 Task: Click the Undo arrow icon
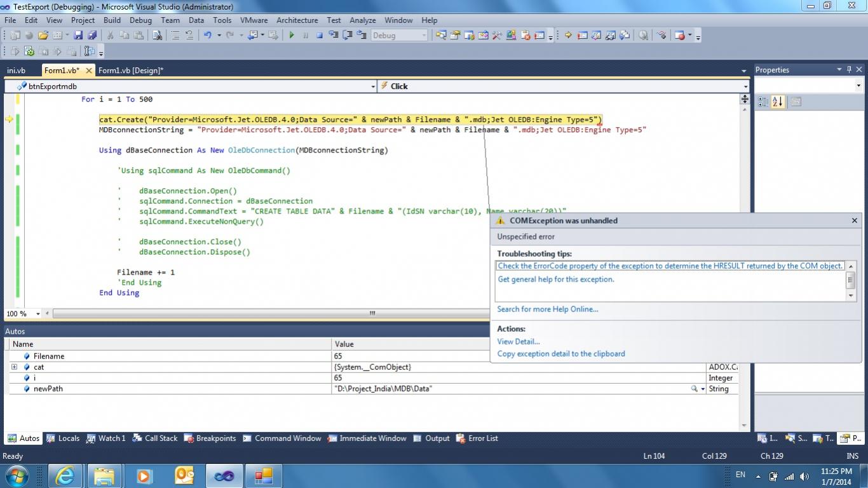[x=207, y=36]
